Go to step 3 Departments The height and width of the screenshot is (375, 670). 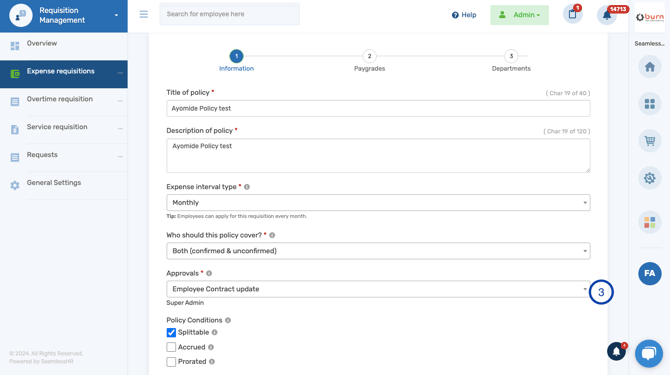coord(511,61)
